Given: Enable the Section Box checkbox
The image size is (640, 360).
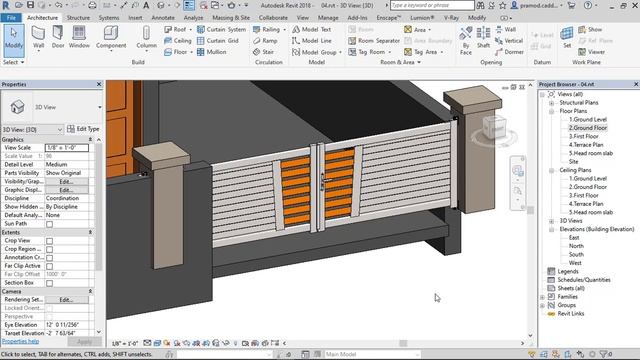Looking at the screenshot, I should click(x=49, y=283).
